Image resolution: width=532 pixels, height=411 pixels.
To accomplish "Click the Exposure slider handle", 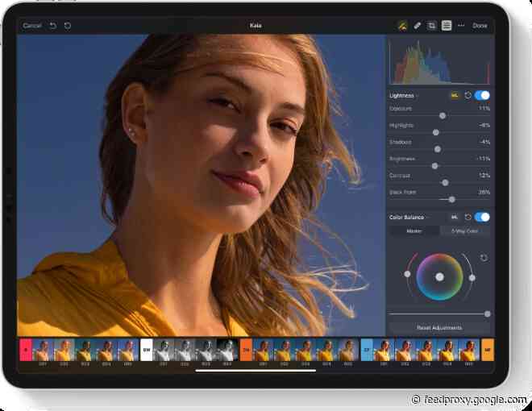I will click(x=443, y=116).
